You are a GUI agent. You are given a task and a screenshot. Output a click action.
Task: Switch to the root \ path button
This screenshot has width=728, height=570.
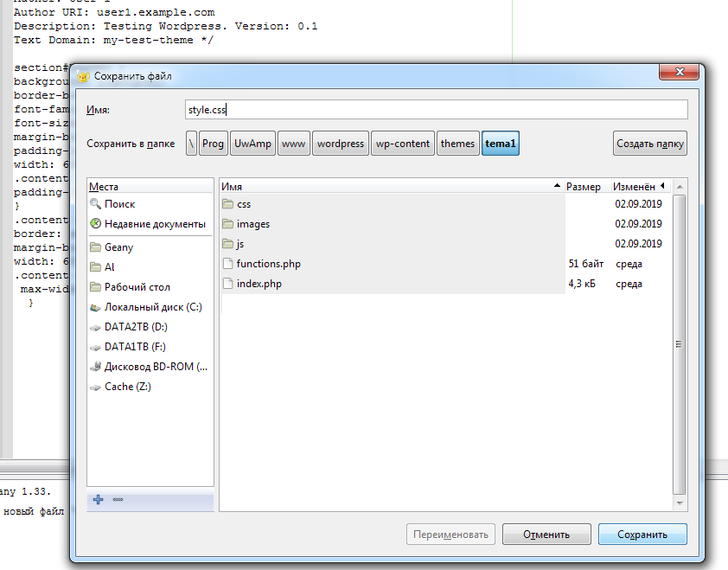pyautogui.click(x=191, y=144)
